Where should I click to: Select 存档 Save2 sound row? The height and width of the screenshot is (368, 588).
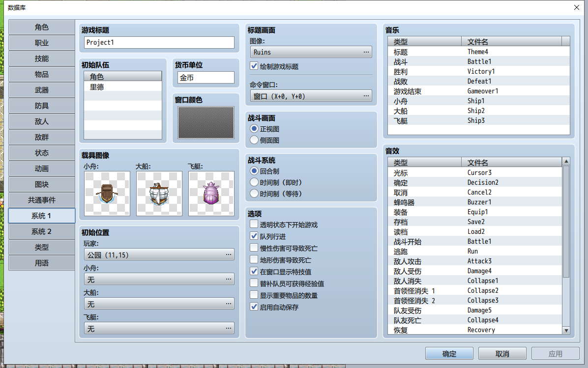click(x=475, y=222)
